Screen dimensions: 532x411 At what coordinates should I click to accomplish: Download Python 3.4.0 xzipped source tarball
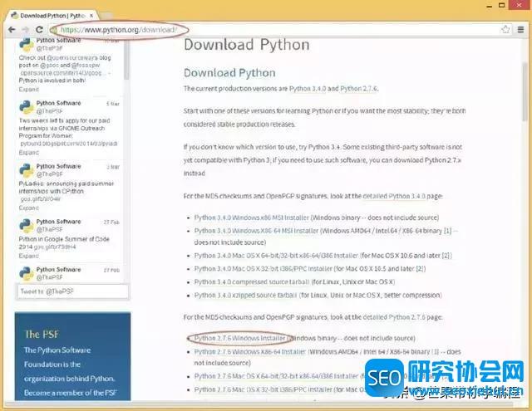(245, 296)
